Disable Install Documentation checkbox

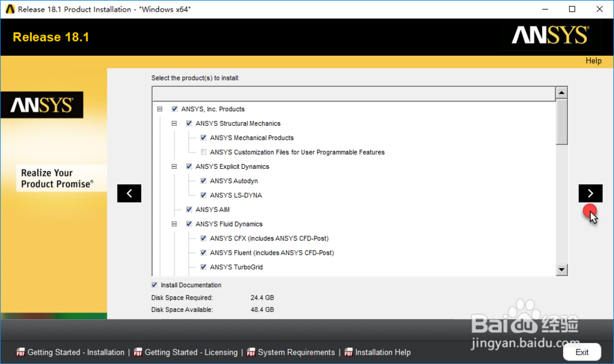pos(154,285)
